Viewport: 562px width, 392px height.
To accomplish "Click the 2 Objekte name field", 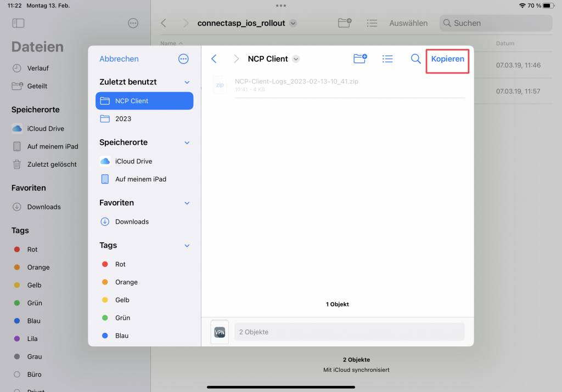I will pyautogui.click(x=349, y=332).
